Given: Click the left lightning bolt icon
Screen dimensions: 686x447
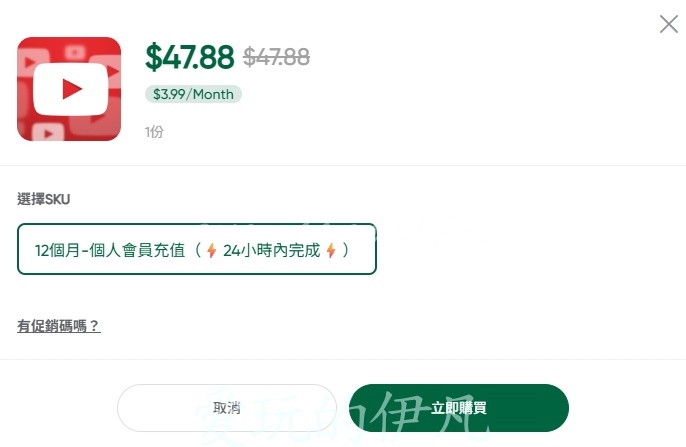Looking at the screenshot, I should click(211, 250).
